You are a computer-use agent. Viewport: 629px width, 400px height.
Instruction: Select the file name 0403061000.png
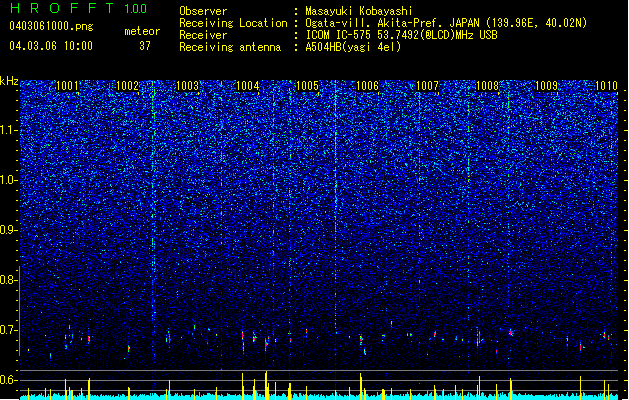[51, 26]
